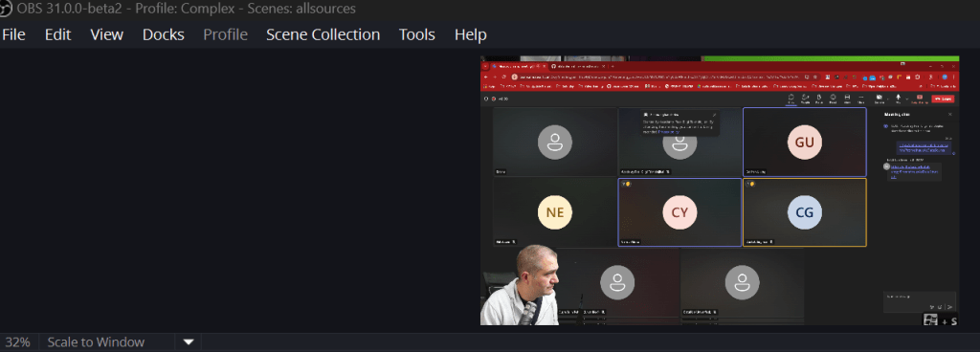Click the GU participant avatar in preview
The width and height of the screenshot is (980, 352).
click(804, 143)
